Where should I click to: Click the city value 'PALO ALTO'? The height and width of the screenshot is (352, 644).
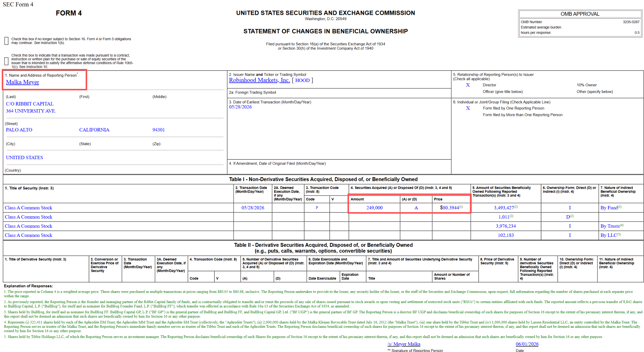coord(19,130)
